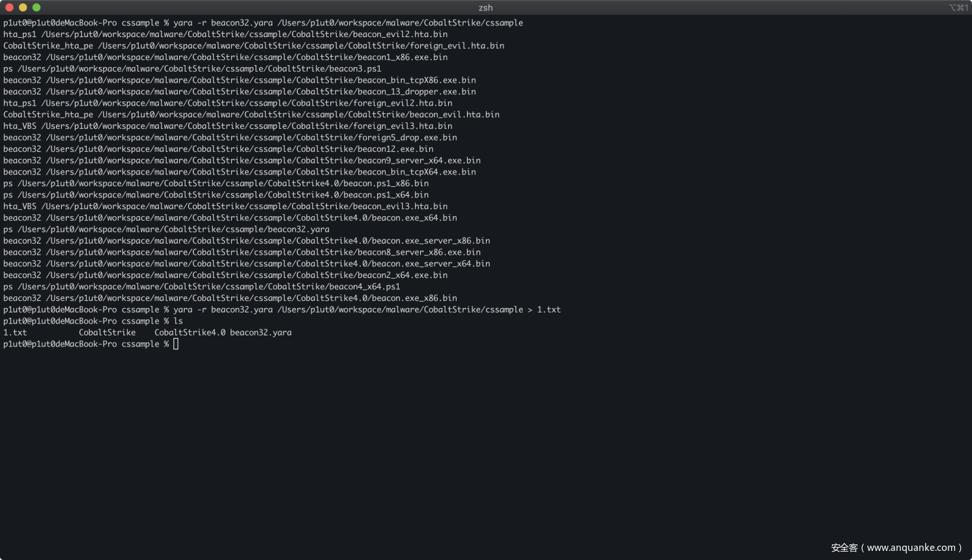Select the beacon4_x64.ps1 result line
The height and width of the screenshot is (560, 972).
(x=208, y=287)
